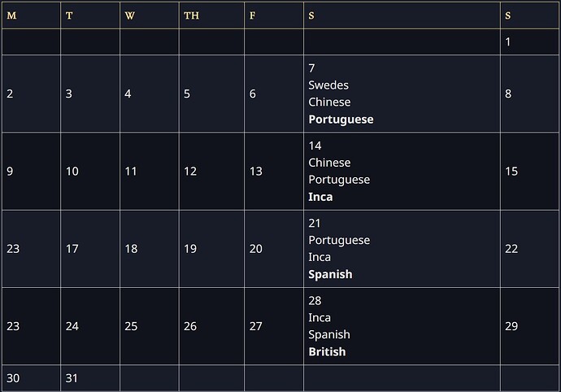This screenshot has width=561, height=392.
Task: Choose calendar date 11
Action: [x=131, y=171]
